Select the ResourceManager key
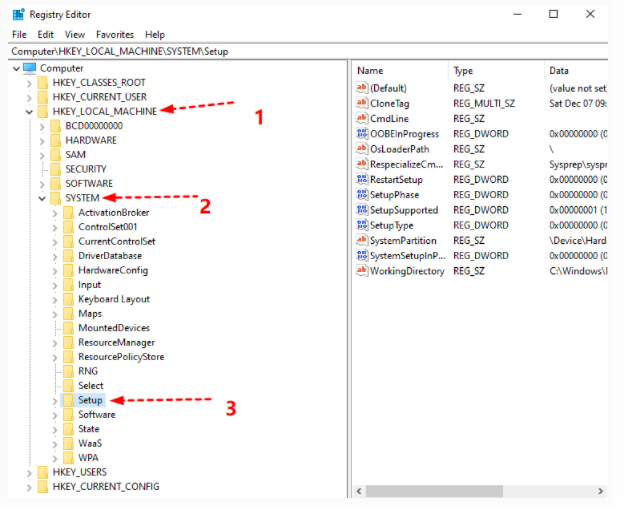The image size is (629, 508). 116,343
